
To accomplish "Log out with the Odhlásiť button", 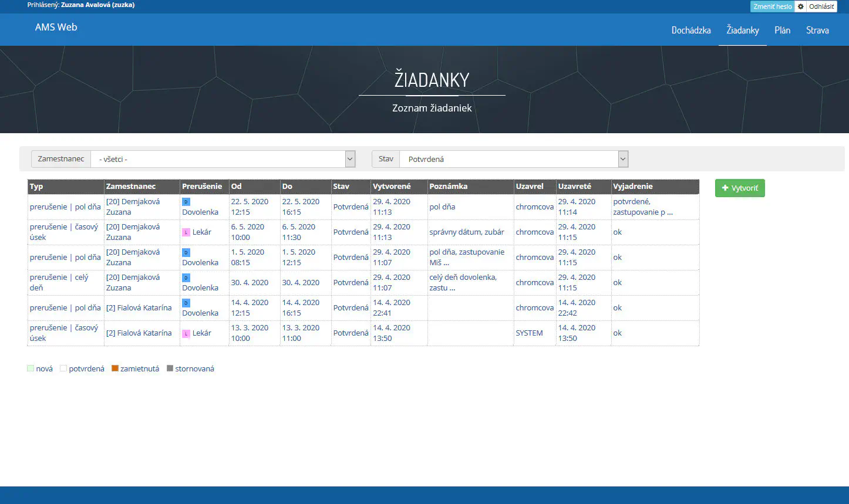I will [821, 6].
